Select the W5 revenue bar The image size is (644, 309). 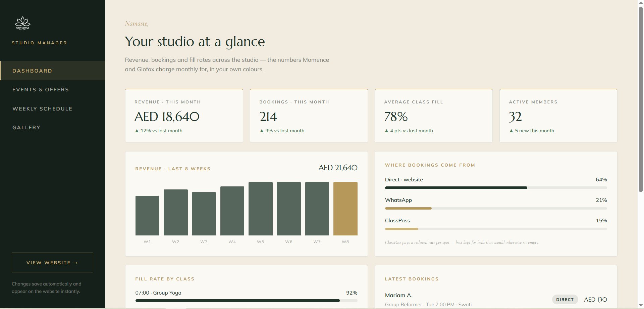[261, 209]
